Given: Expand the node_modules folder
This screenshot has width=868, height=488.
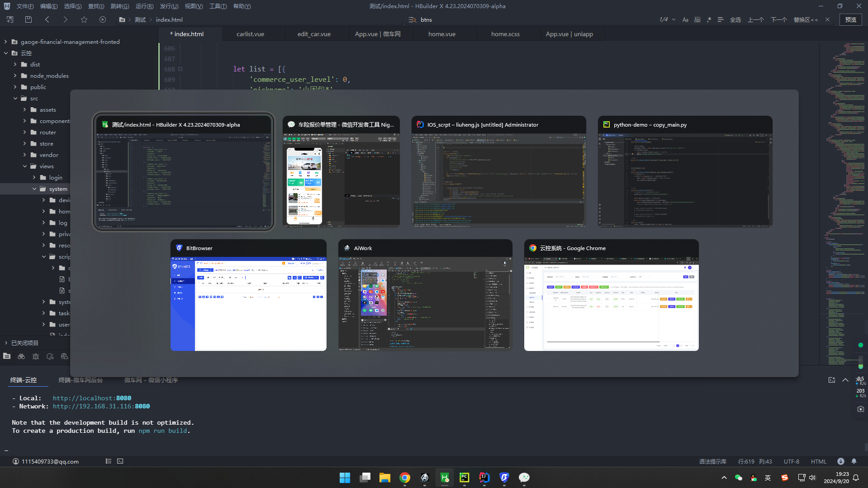Looking at the screenshot, I should pos(15,76).
